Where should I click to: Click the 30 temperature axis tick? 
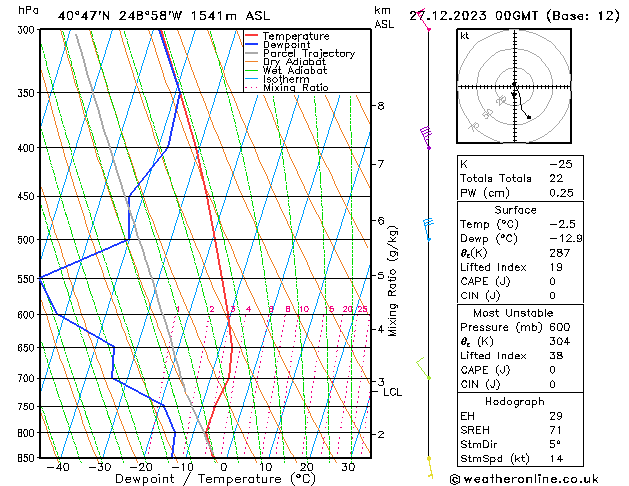(348, 467)
